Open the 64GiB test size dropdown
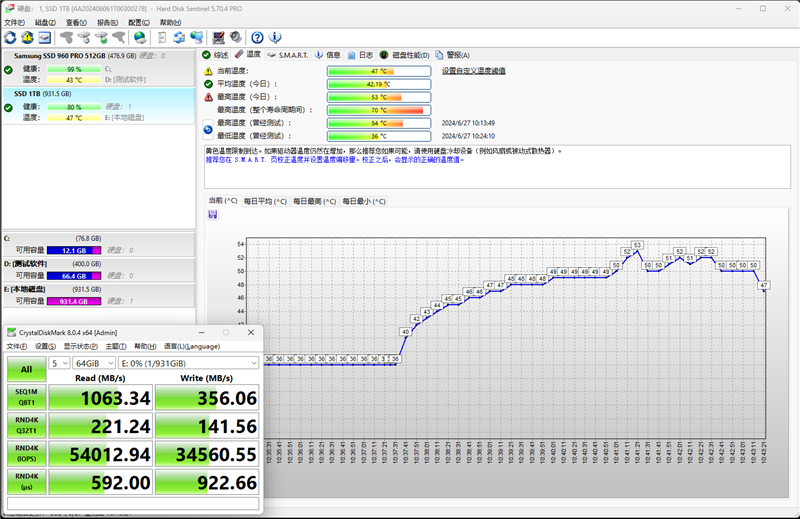Viewport: 800px width, 519px height. pyautogui.click(x=93, y=363)
